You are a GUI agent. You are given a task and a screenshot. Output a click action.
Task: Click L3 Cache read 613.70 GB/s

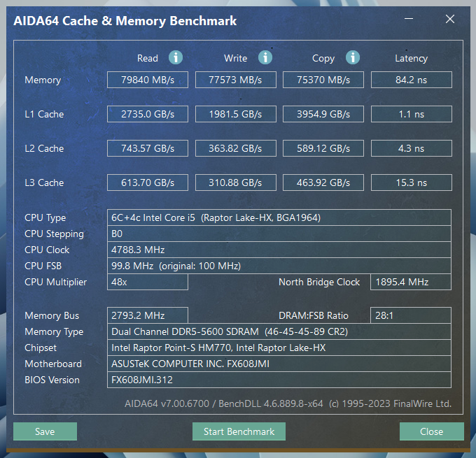(x=148, y=183)
